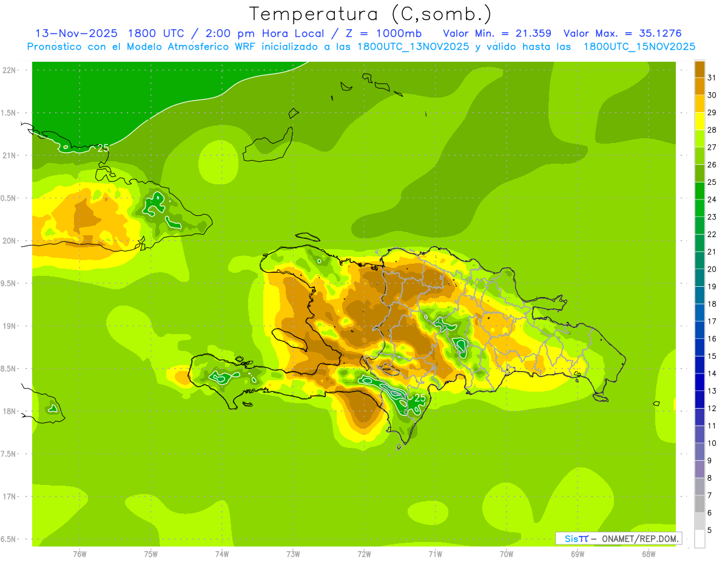Click the "Temperatura (C,somb.)" title

[x=370, y=14]
